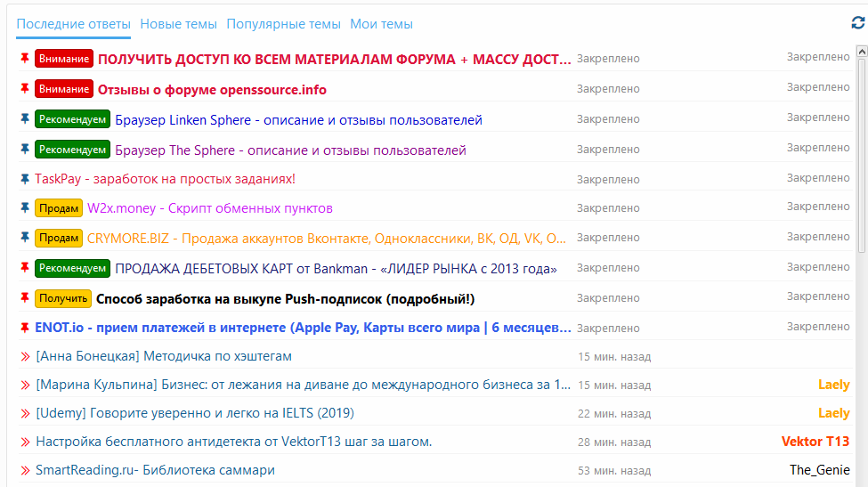The height and width of the screenshot is (487, 868).
Task: Click the arrow icon beside Марина Кульпина topic
Action: pos(26,385)
